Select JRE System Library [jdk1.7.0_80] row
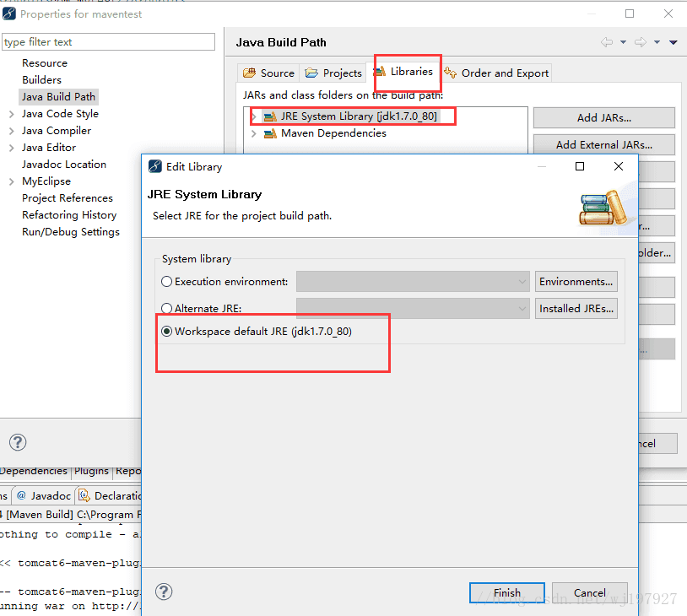The width and height of the screenshot is (687, 616). pos(359,116)
